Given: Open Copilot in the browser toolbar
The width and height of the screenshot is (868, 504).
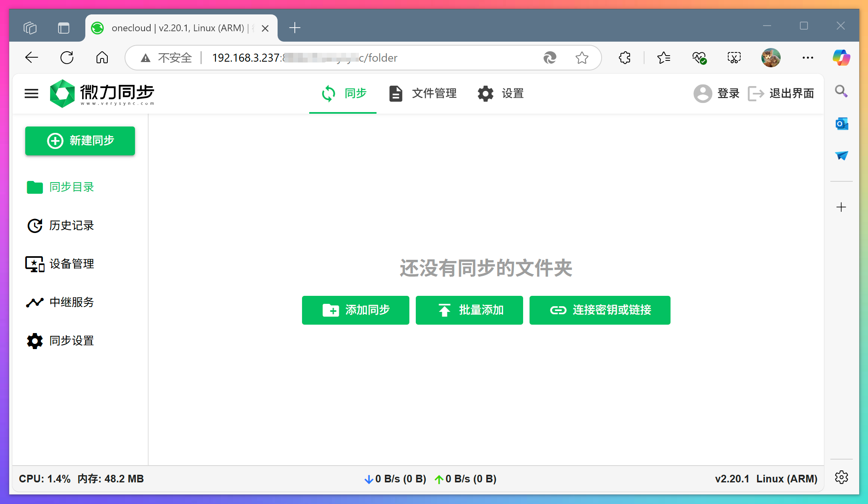Looking at the screenshot, I should pos(842,58).
